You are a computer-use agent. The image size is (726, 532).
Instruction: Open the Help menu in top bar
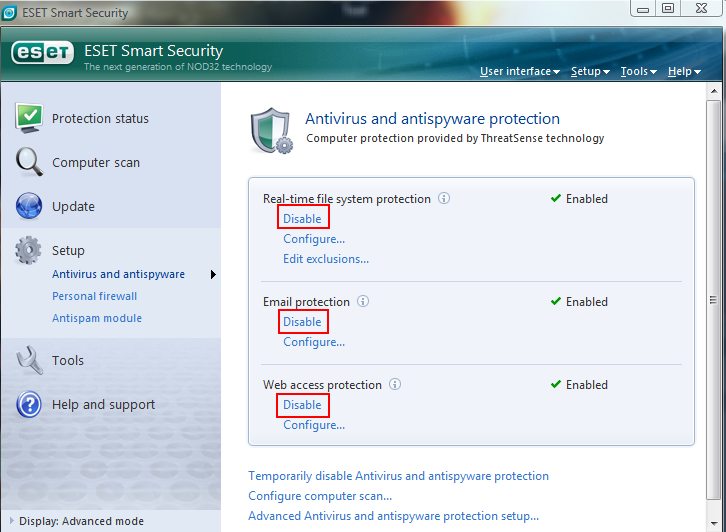[682, 72]
